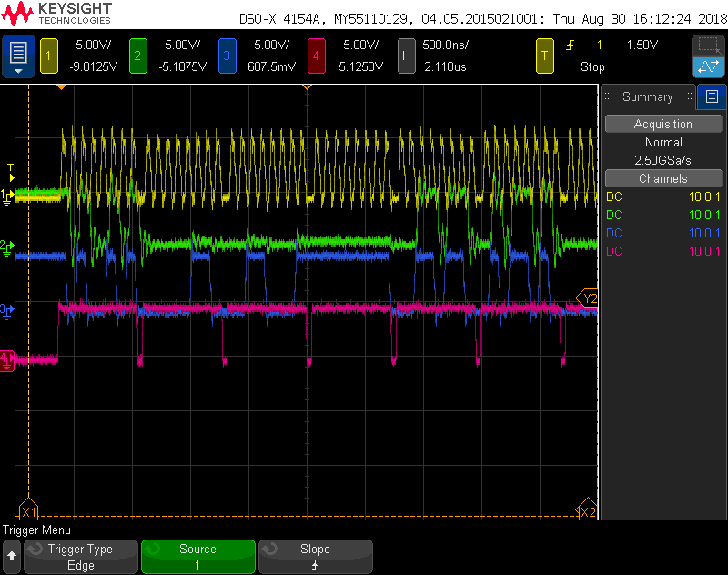Screen dimensions: 728x575
Task: Click zoom rectangle selection icon
Action: pos(708,45)
